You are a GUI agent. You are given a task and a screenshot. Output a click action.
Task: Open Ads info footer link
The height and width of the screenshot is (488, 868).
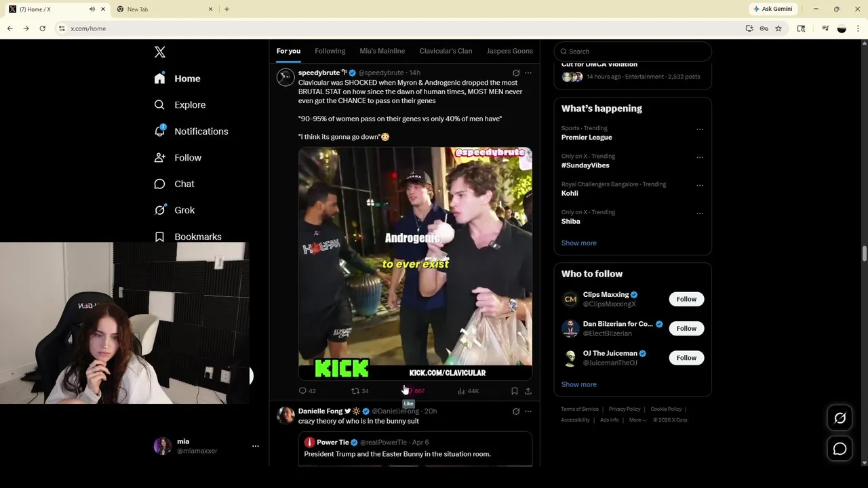click(609, 420)
